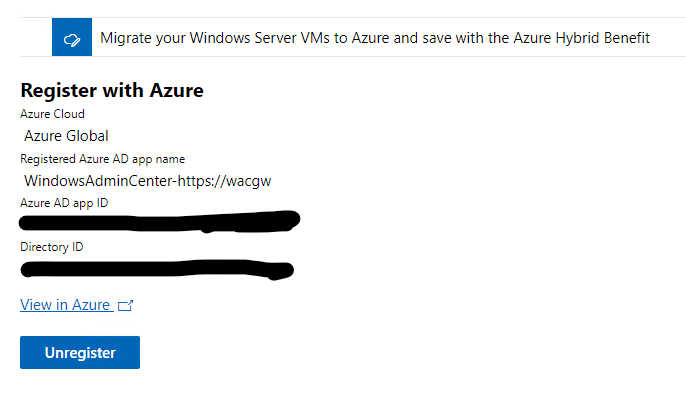
Task: Click the "https://wacgw" part of the app name
Action: click(x=224, y=181)
